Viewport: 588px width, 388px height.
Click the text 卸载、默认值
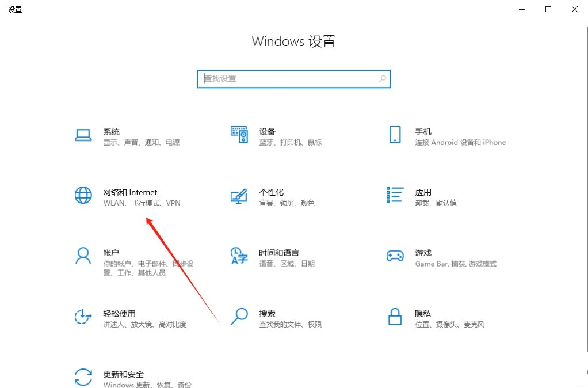(436, 203)
